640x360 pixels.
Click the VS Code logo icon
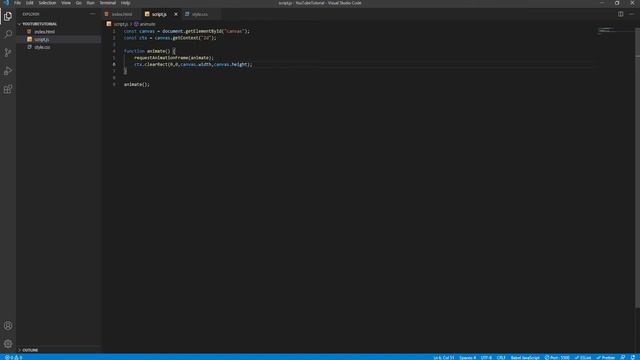tap(6, 3)
